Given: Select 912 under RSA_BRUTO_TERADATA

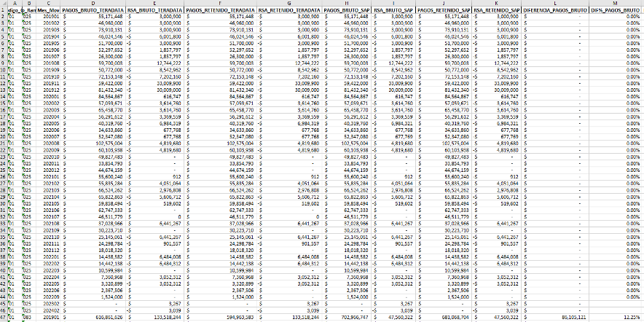Looking at the screenshot, I should point(155,176).
